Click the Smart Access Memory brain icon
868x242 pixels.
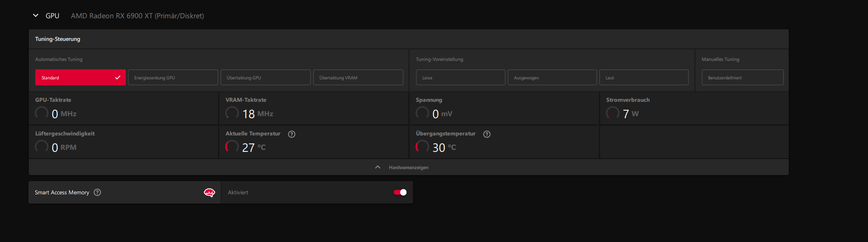tap(209, 192)
